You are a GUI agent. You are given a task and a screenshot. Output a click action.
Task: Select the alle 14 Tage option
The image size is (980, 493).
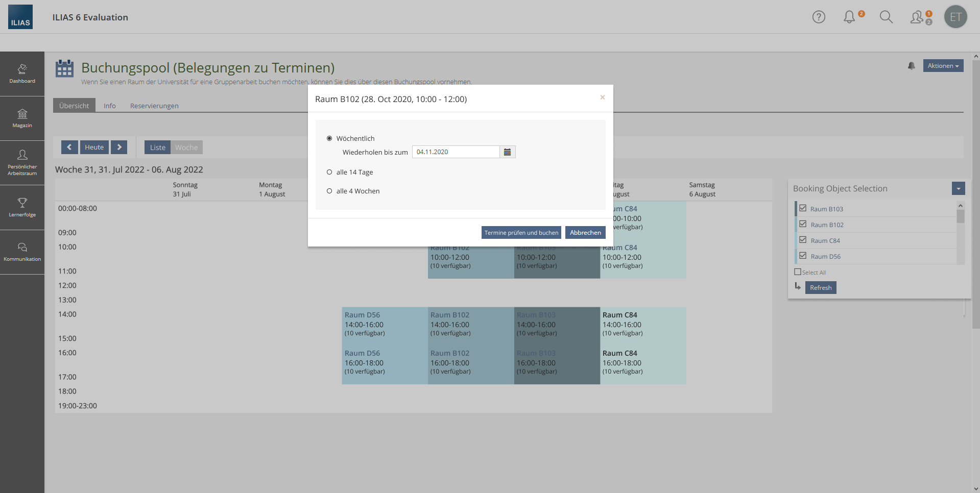329,172
